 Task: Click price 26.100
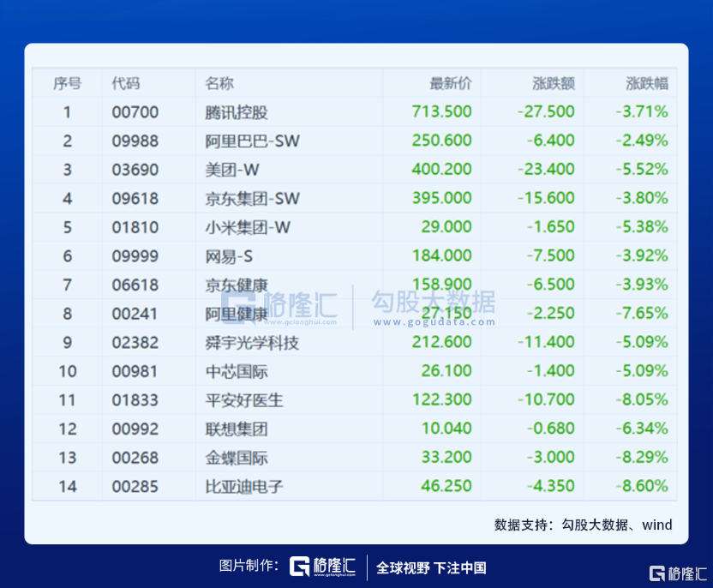coord(446,370)
